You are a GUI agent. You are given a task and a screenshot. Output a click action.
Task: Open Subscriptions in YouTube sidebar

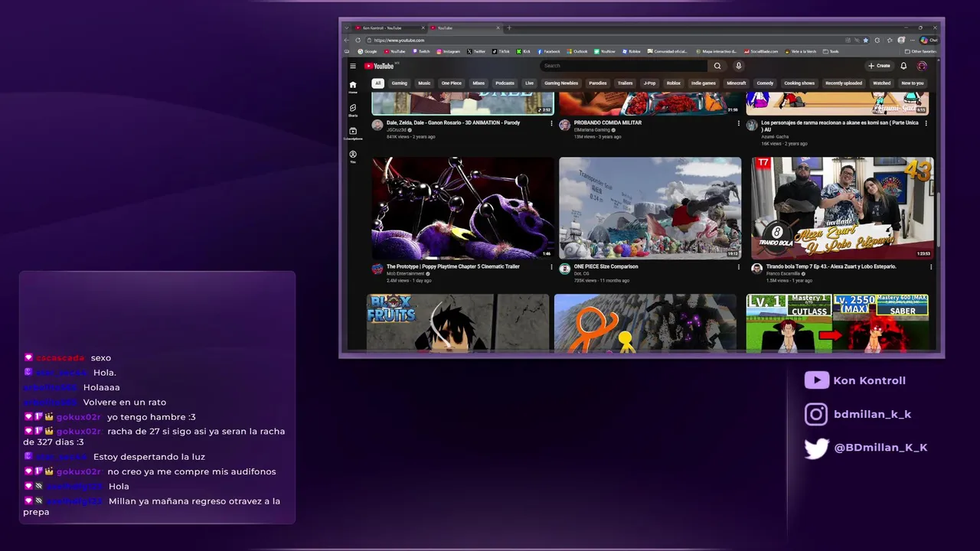pyautogui.click(x=353, y=134)
